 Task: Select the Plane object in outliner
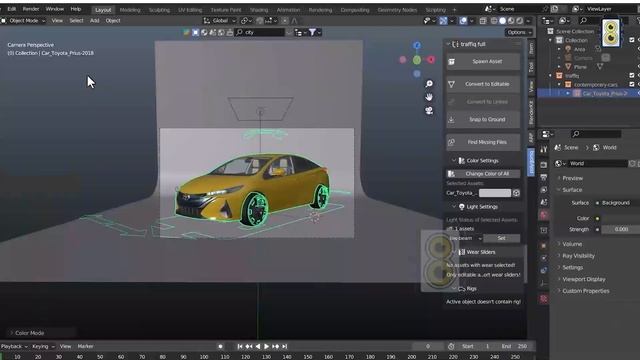pos(580,67)
